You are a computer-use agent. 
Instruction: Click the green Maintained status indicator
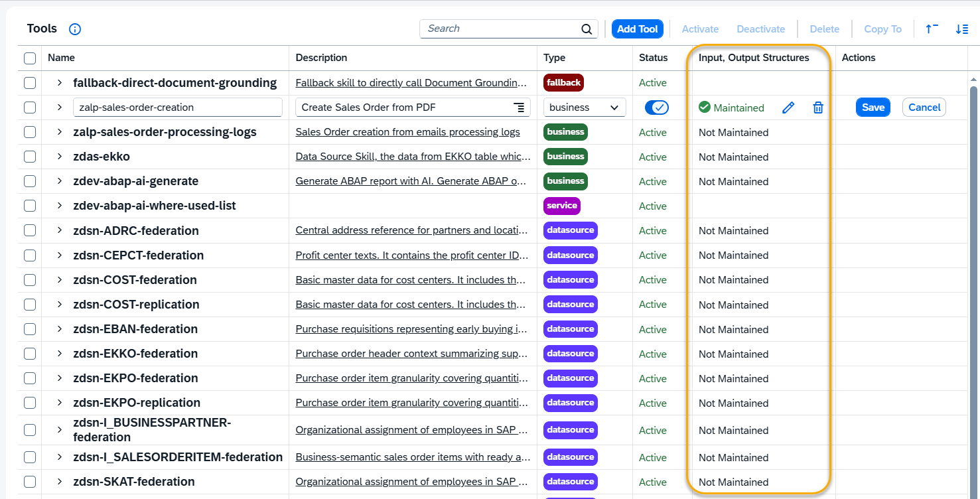pos(731,107)
